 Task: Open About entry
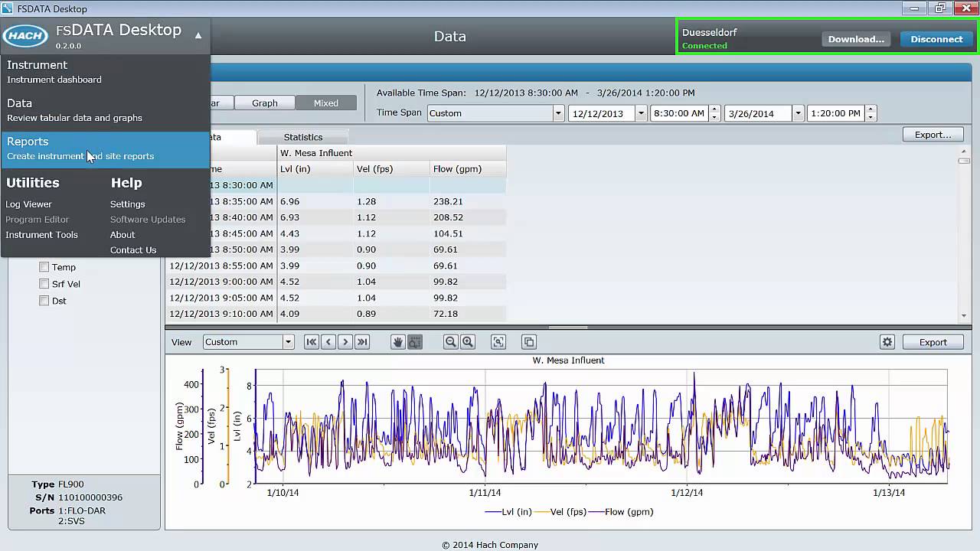tap(122, 235)
